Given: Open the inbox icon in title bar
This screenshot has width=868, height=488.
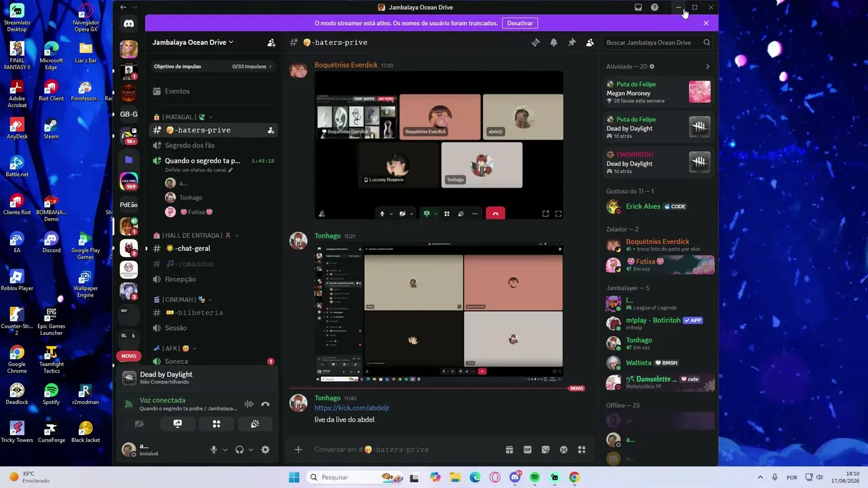Looking at the screenshot, I should tap(638, 7).
